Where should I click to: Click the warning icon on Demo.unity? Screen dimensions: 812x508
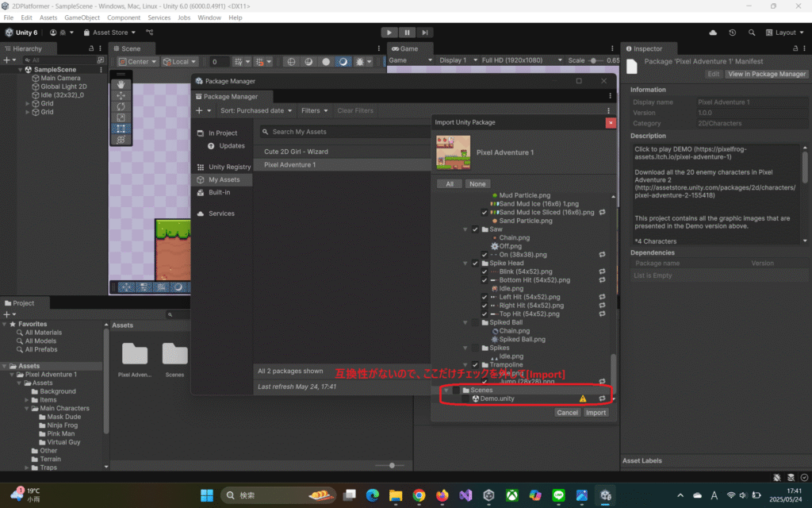pyautogui.click(x=583, y=398)
